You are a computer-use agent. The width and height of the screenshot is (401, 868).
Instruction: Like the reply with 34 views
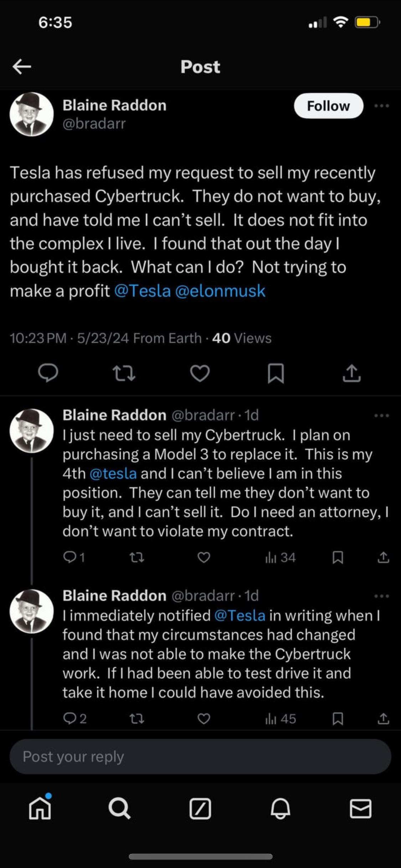(x=204, y=557)
